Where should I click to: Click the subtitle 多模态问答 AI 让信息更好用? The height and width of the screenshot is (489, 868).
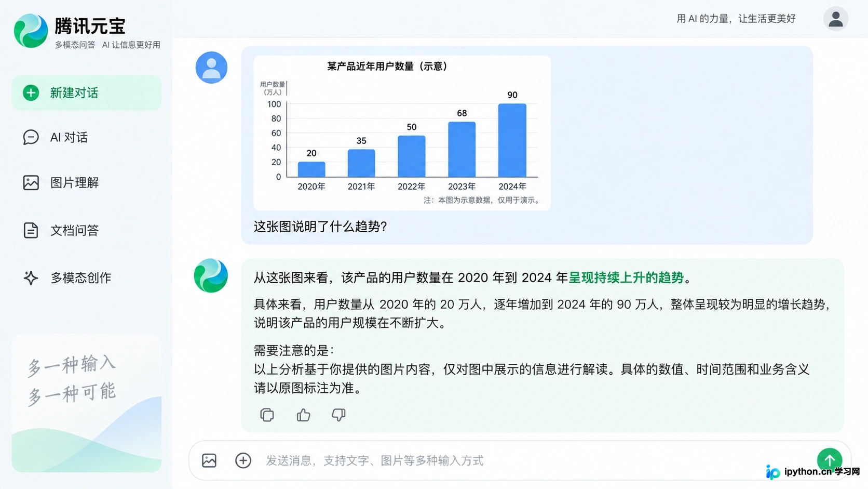click(107, 45)
